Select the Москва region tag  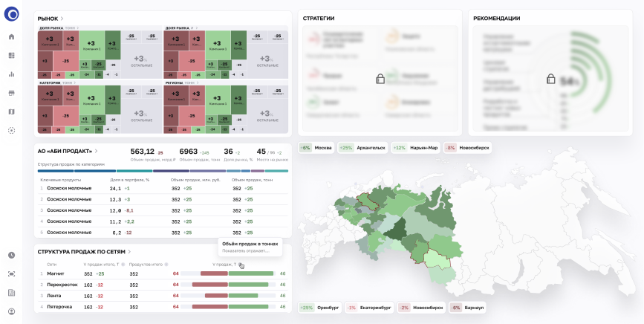(x=316, y=147)
